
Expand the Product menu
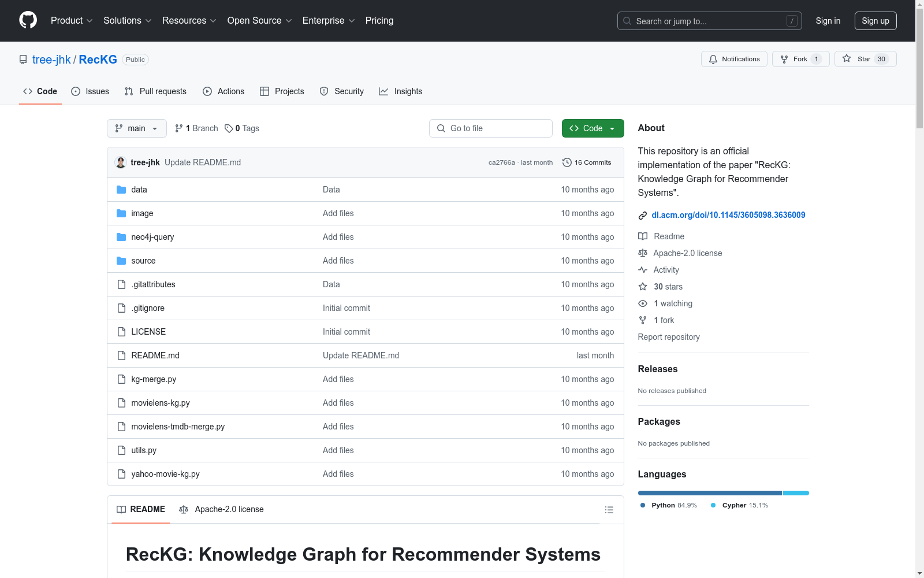72,20
